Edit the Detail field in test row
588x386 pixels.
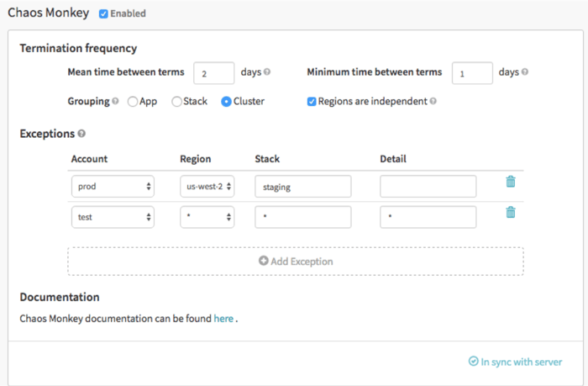(428, 217)
